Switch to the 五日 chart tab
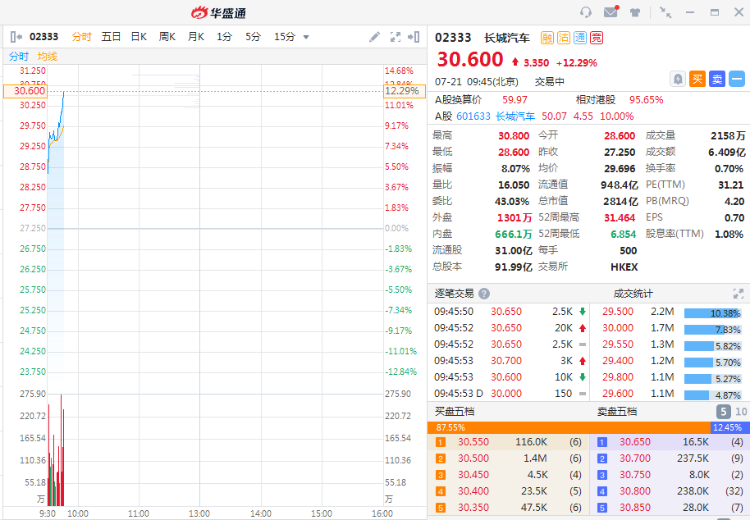Viewport: 750px width, 520px height. (110, 37)
